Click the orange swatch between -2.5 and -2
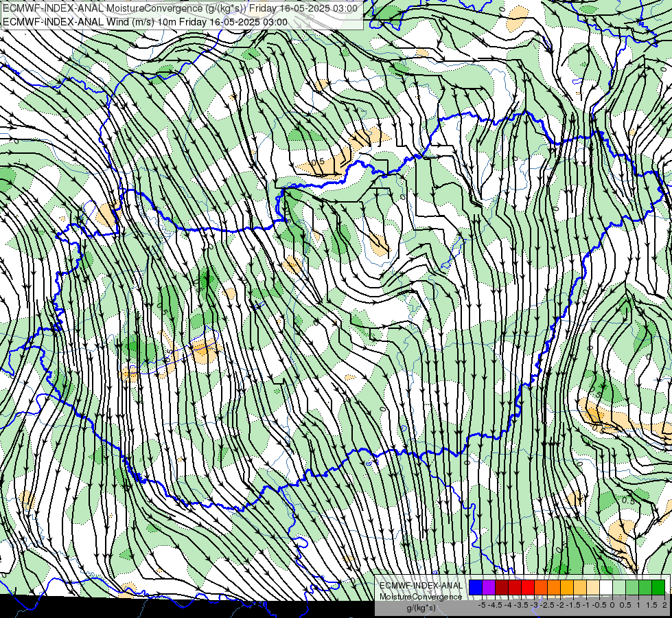This screenshot has width=672, height=618. tap(554, 588)
